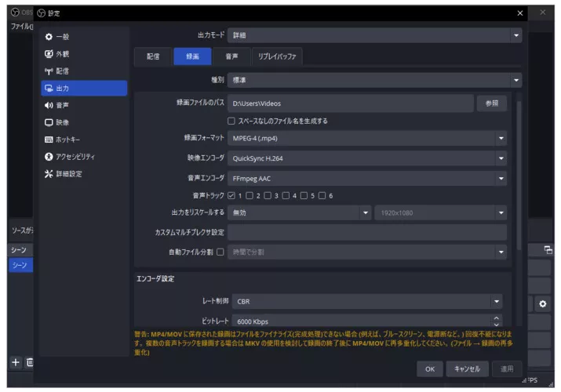Enable audio track 2 checkbox

(x=250, y=195)
